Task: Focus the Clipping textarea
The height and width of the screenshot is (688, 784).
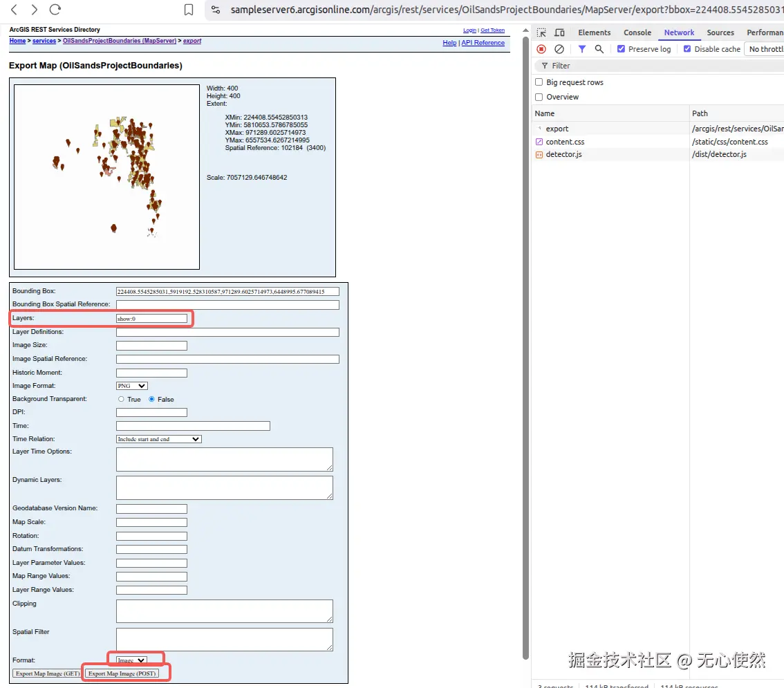Action: click(x=225, y=611)
